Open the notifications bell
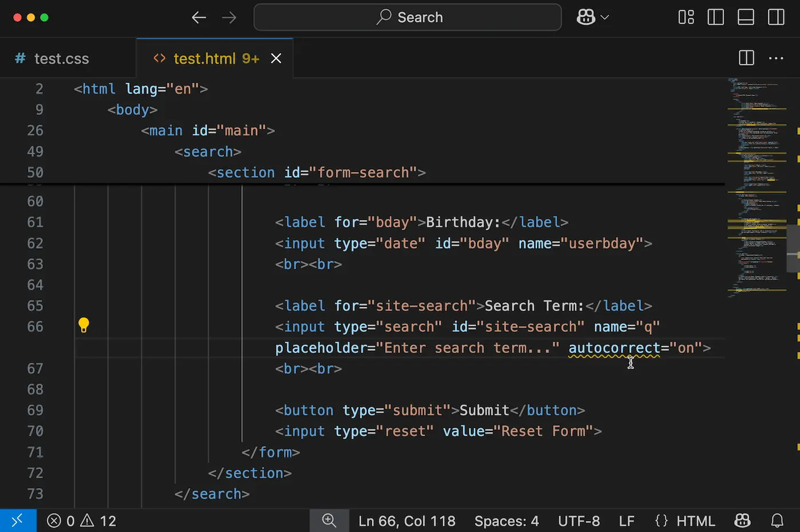 coord(777,521)
